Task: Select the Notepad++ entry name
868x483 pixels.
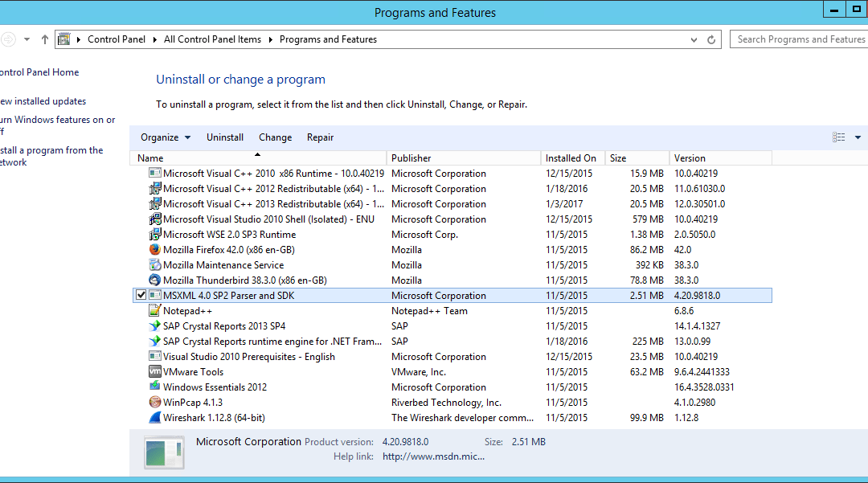Action: coord(187,311)
